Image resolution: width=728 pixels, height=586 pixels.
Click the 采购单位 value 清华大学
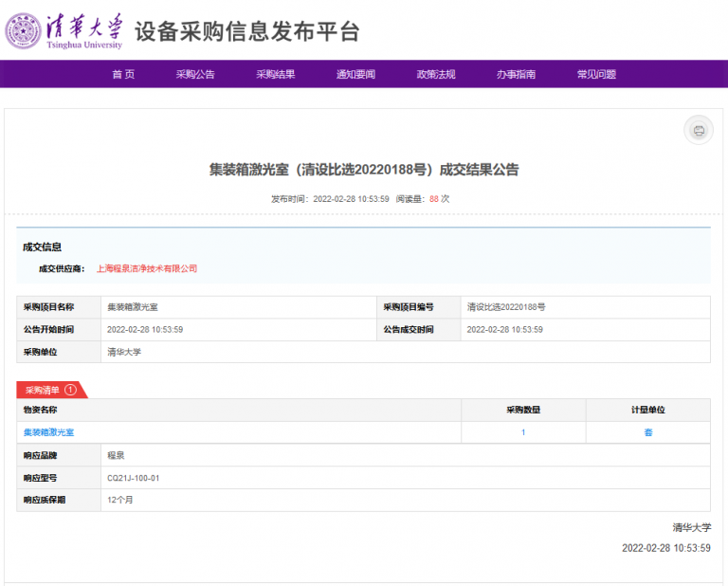pos(124,352)
